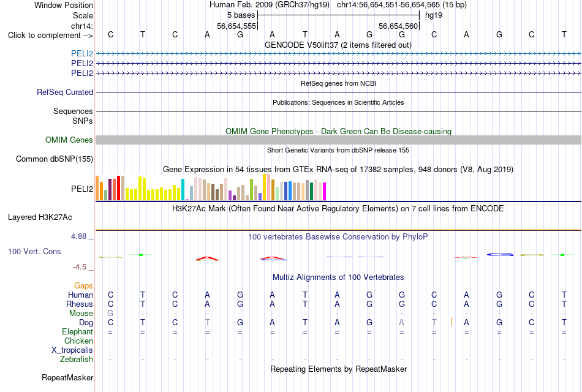Image resolution: width=582 pixels, height=392 pixels.
Task: Click the Chicken species label
Action: coord(78,341)
